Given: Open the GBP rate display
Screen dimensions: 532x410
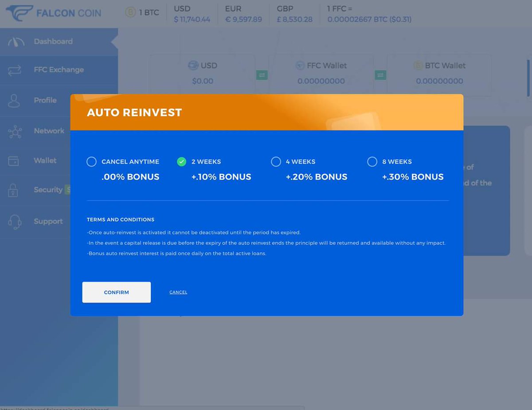Looking at the screenshot, I should point(294,14).
